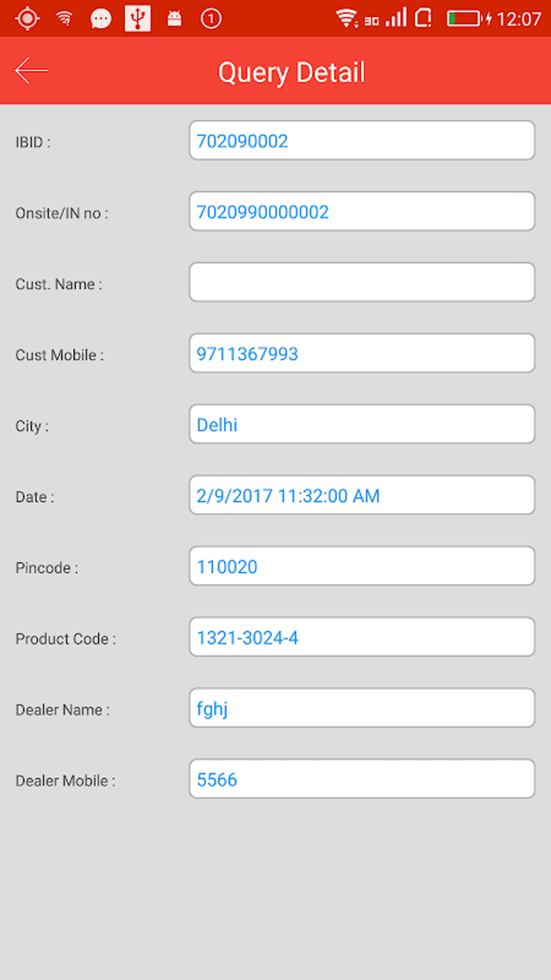This screenshot has width=551, height=980.
Task: Tap the chat message notification icon
Action: click(100, 19)
